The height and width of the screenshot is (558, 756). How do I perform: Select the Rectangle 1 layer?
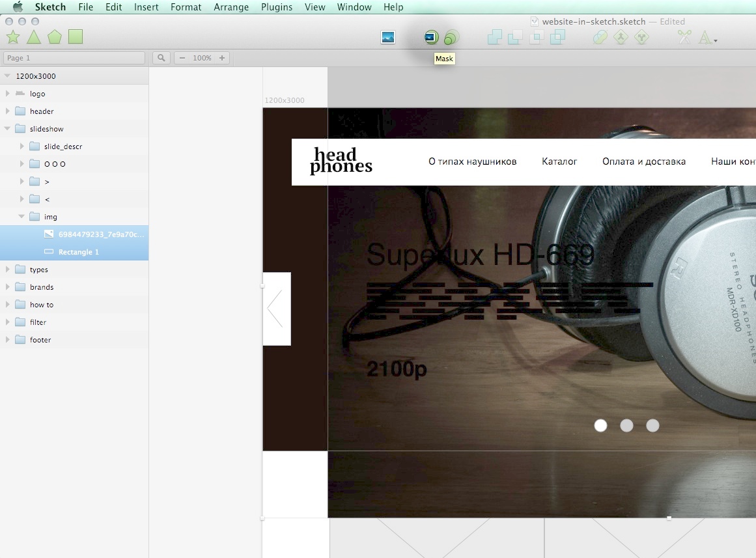coord(74,252)
